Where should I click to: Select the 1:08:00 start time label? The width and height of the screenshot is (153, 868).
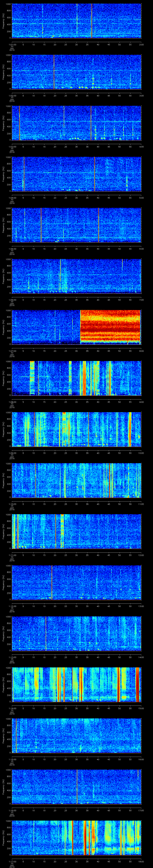click(x=12, y=402)
